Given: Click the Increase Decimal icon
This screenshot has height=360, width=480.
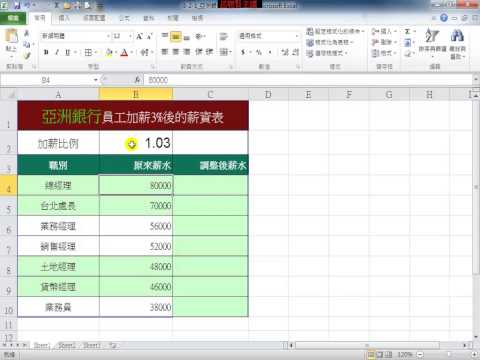Looking at the screenshot, I should [x=285, y=52].
